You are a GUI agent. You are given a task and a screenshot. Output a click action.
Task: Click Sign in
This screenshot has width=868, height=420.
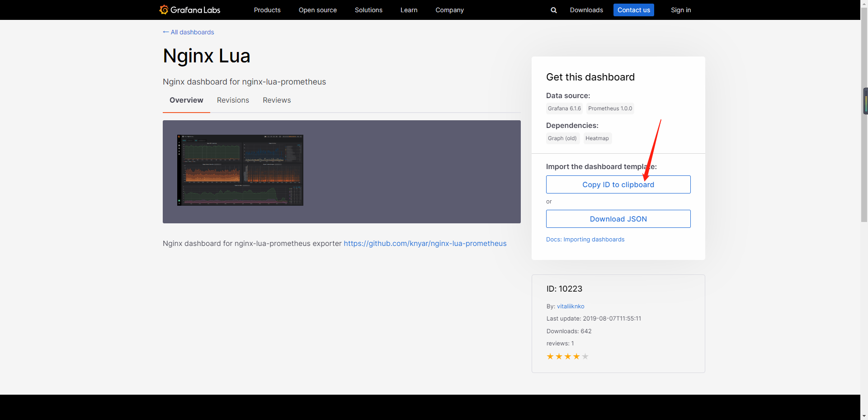point(681,10)
